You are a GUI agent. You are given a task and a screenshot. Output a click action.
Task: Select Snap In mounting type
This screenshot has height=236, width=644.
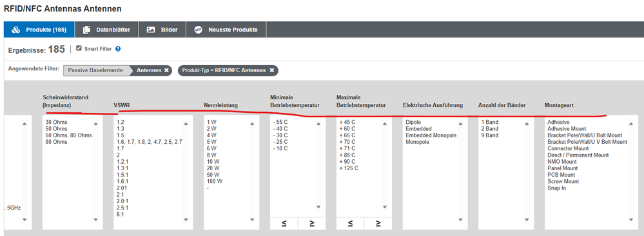[x=556, y=188]
